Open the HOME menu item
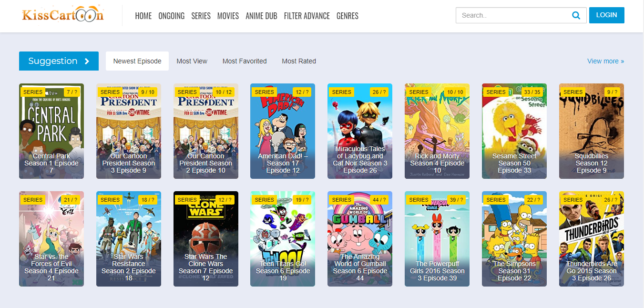This screenshot has width=644, height=308. pos(143,16)
